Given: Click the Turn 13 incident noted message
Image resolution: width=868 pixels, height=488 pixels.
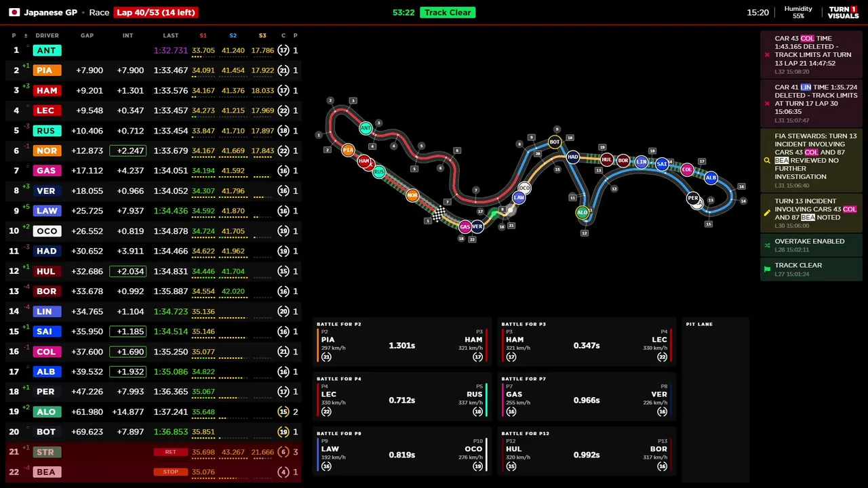Looking at the screenshot, I should point(811,213).
